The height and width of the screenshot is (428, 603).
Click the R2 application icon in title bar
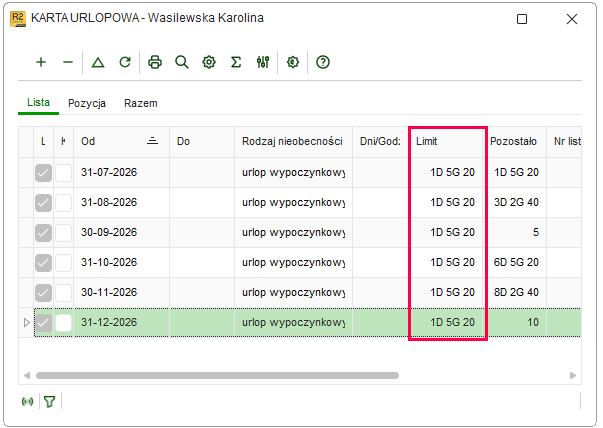18,19
